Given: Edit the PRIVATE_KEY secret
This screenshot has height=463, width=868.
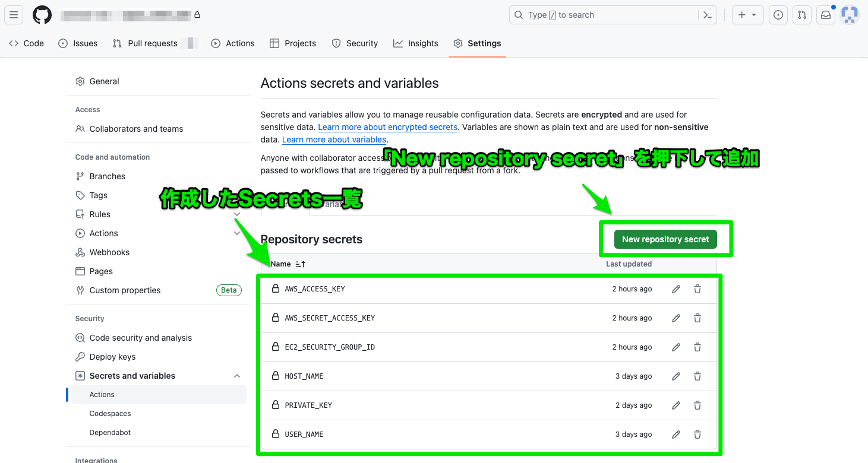Looking at the screenshot, I should tap(676, 405).
